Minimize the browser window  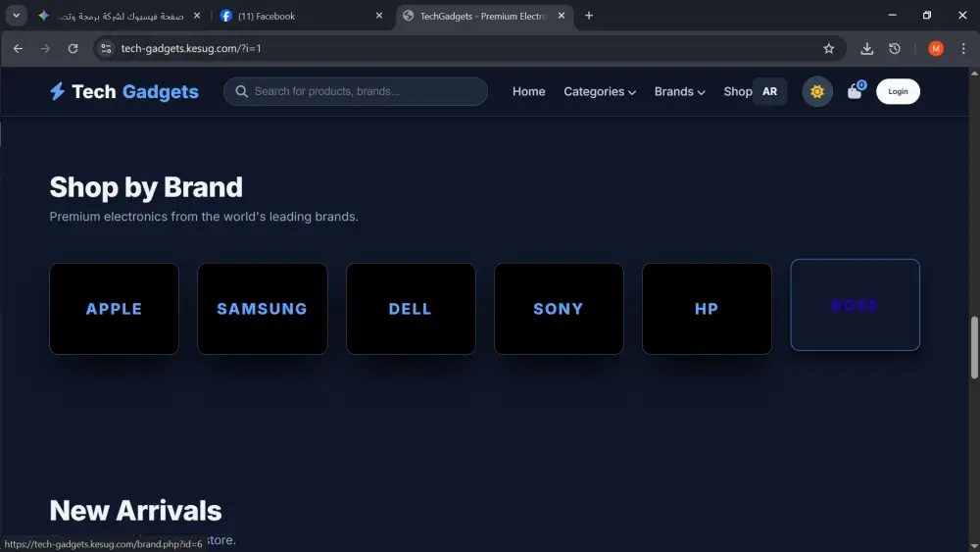892,16
